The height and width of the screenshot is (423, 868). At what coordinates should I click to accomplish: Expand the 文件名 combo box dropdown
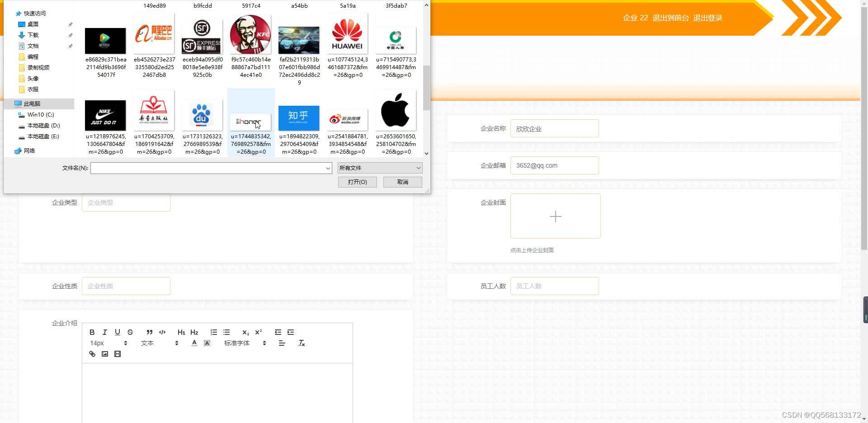click(x=328, y=168)
